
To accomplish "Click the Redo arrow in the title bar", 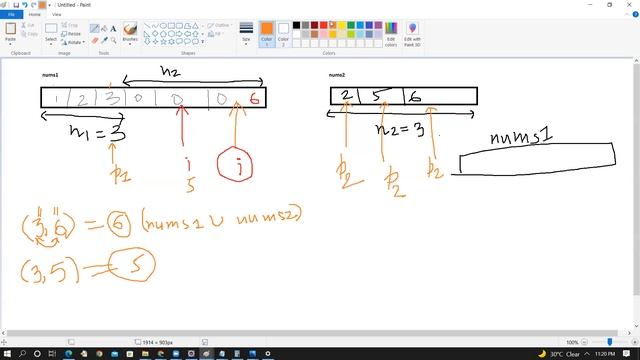I will (33, 5).
